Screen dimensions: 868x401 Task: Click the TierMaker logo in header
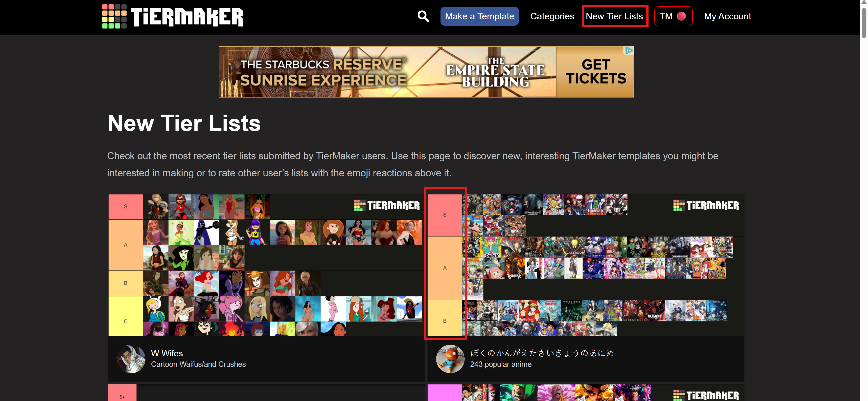[173, 16]
